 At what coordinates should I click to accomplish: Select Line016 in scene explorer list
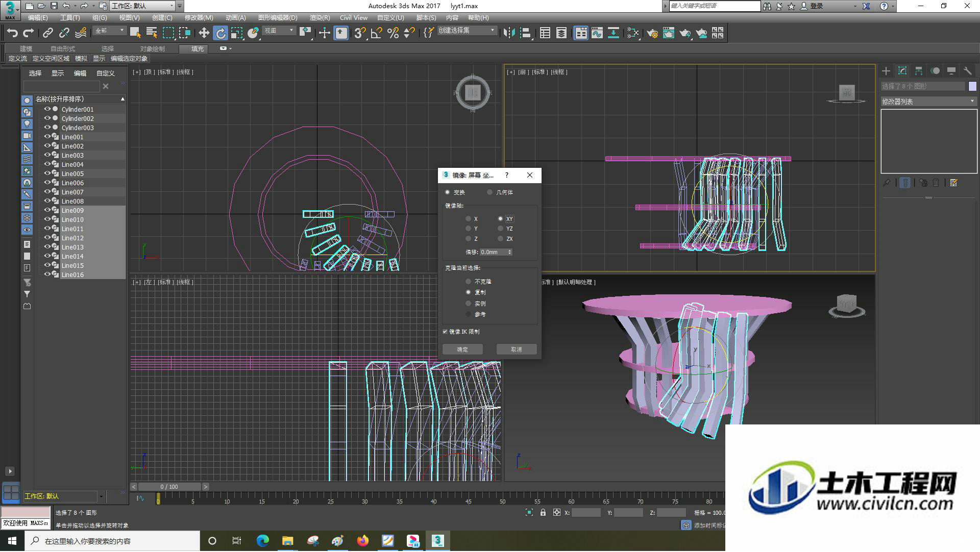coord(72,275)
